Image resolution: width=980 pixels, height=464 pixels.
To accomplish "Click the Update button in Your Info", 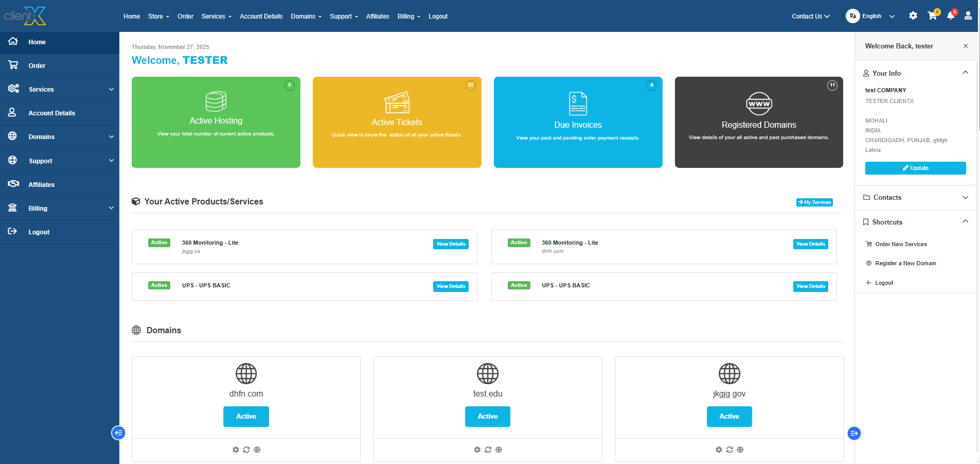I will [915, 168].
